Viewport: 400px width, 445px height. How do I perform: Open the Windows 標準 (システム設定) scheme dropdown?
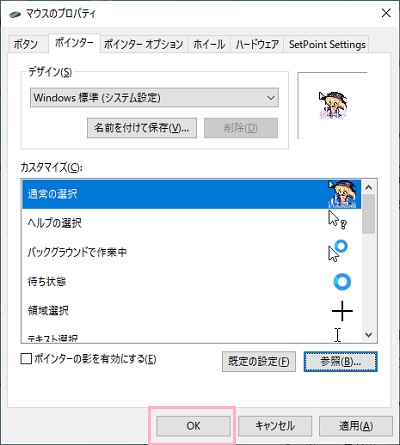click(x=154, y=98)
